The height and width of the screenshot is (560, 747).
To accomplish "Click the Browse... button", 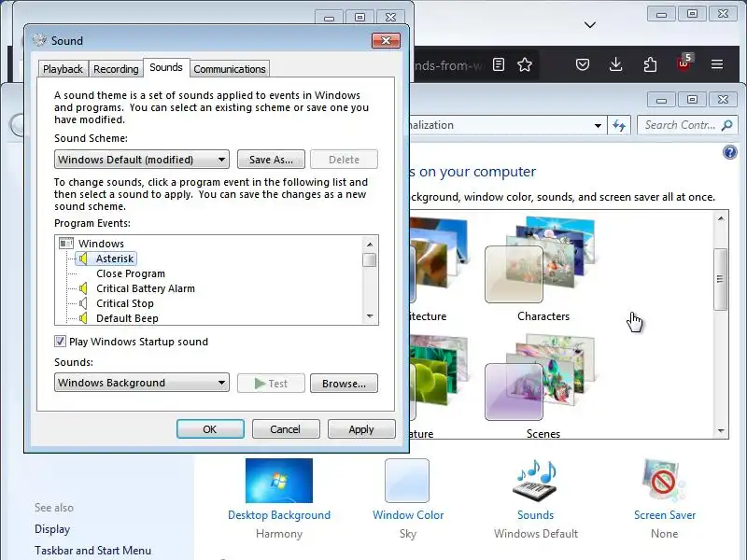I will click(344, 384).
